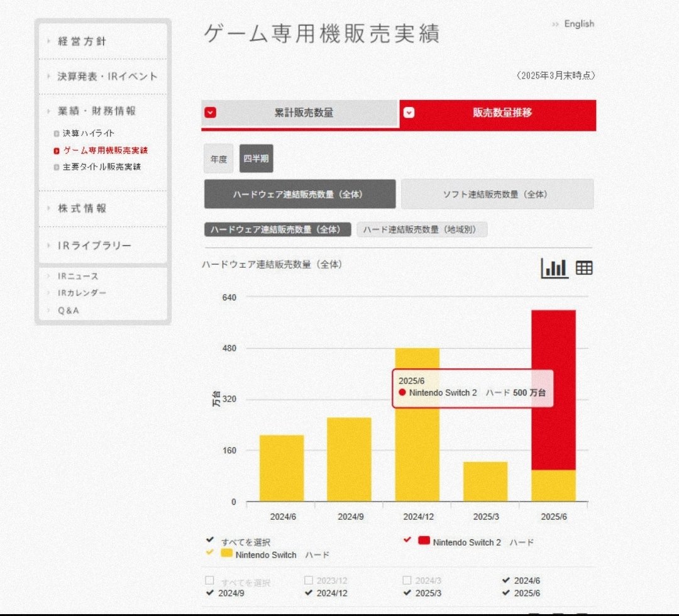The height and width of the screenshot is (616, 679).
Task: Select the 年度 period button
Action: pyautogui.click(x=219, y=159)
